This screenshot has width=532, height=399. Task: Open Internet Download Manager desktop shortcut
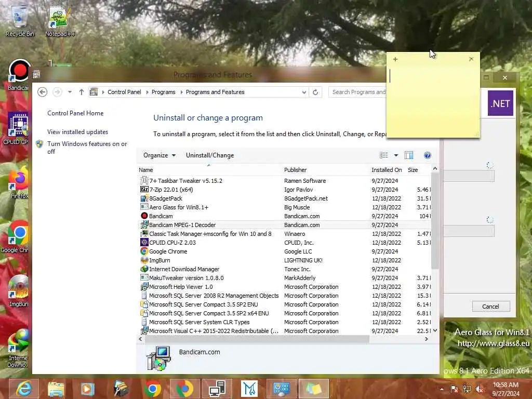coord(18,348)
